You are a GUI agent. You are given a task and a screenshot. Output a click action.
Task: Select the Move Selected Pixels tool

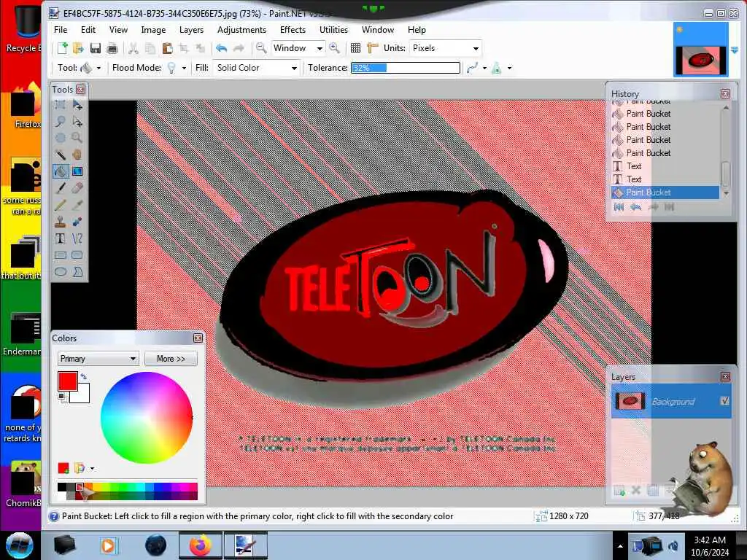point(77,105)
